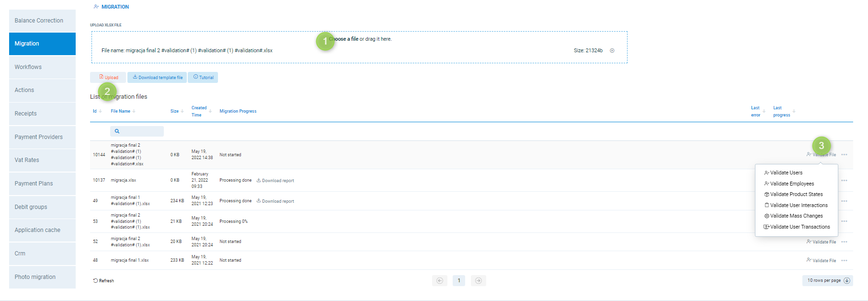Open the Tutorial button

(203, 78)
